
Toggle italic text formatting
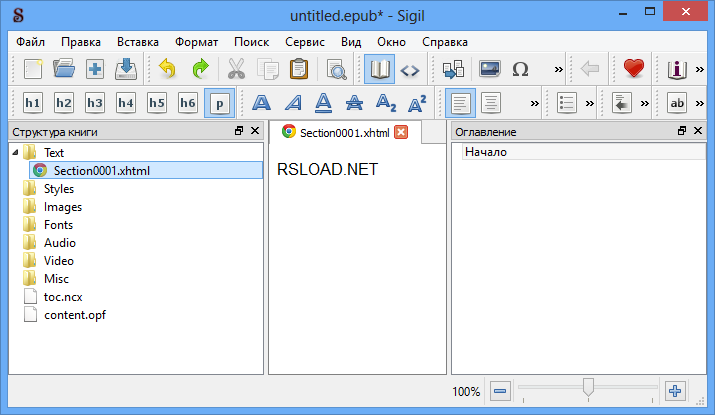[x=293, y=103]
